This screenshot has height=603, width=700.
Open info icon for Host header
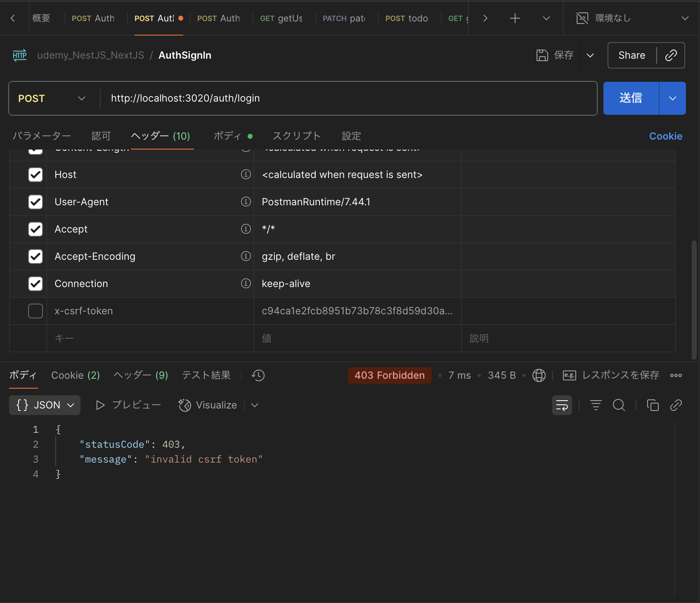[x=246, y=175]
